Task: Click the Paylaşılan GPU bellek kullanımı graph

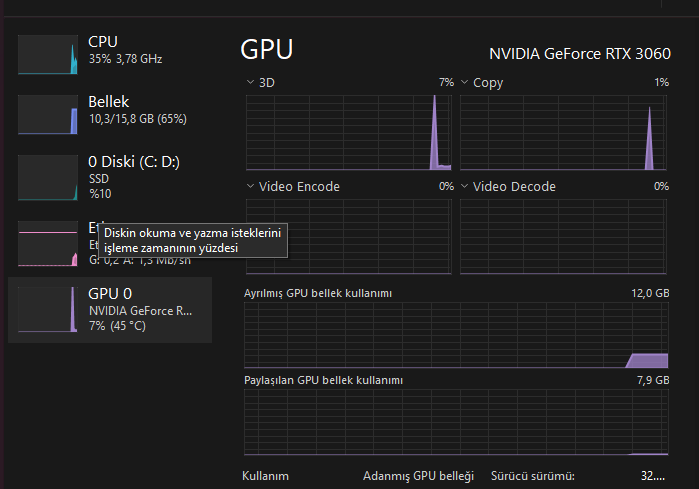Action: click(x=456, y=422)
